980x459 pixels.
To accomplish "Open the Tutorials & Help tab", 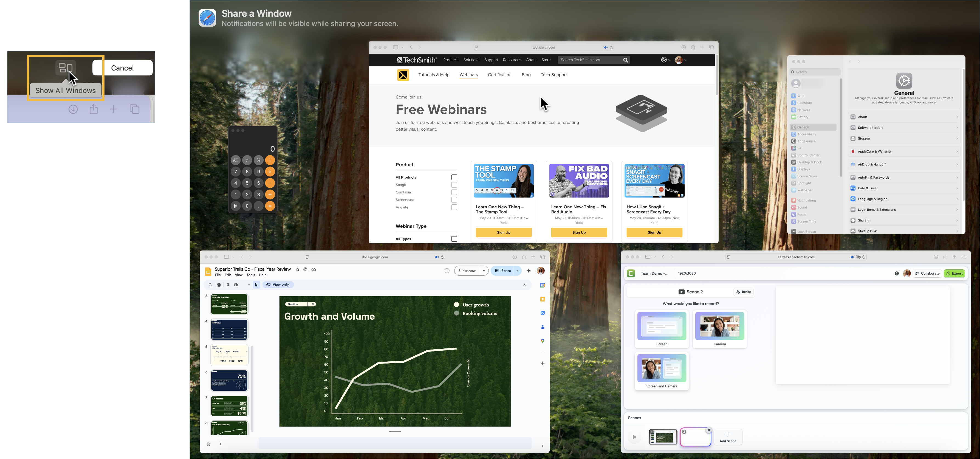I will click(x=434, y=75).
